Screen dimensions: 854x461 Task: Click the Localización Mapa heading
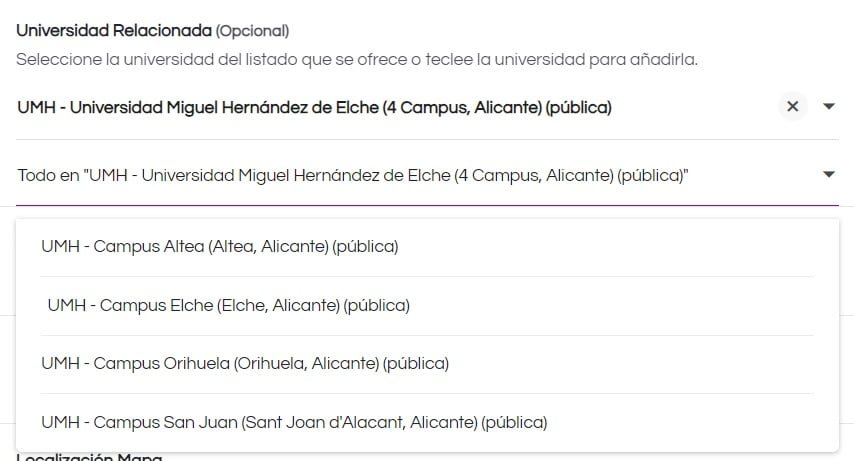click(x=89, y=457)
